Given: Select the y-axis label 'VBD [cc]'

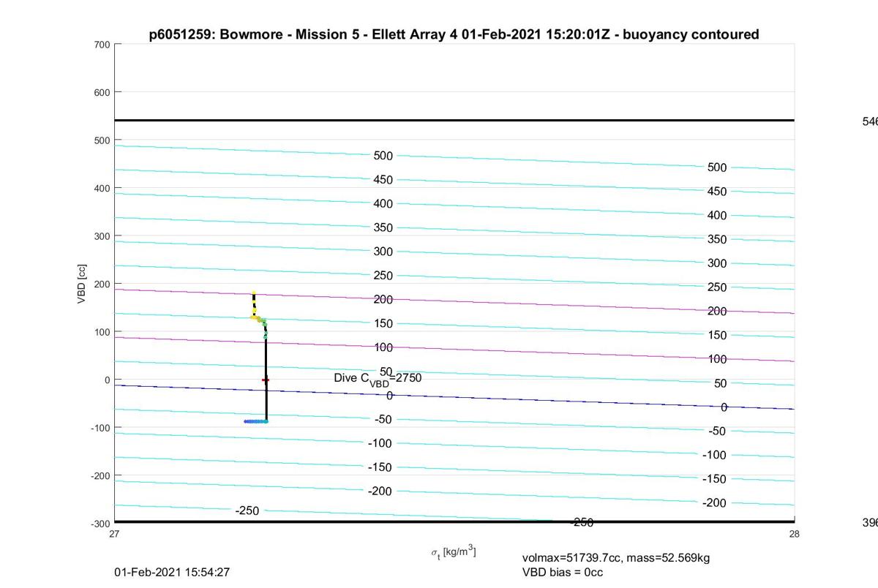Looking at the screenshot, I should click(x=83, y=283).
